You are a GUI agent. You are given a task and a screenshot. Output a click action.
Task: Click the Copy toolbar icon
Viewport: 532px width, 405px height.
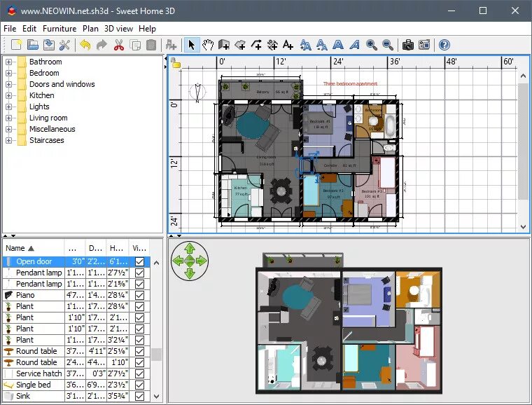135,45
